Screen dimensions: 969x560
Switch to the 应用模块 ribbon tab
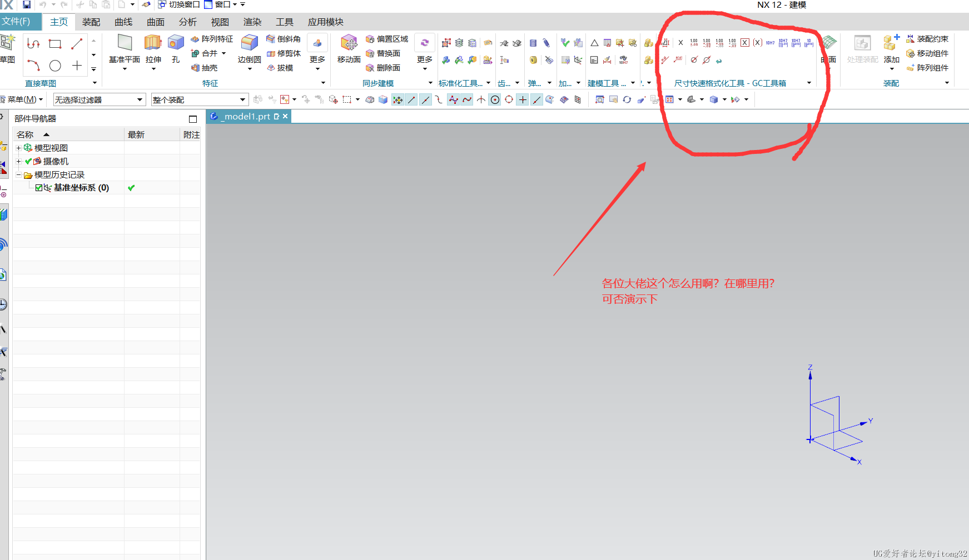[x=326, y=22]
